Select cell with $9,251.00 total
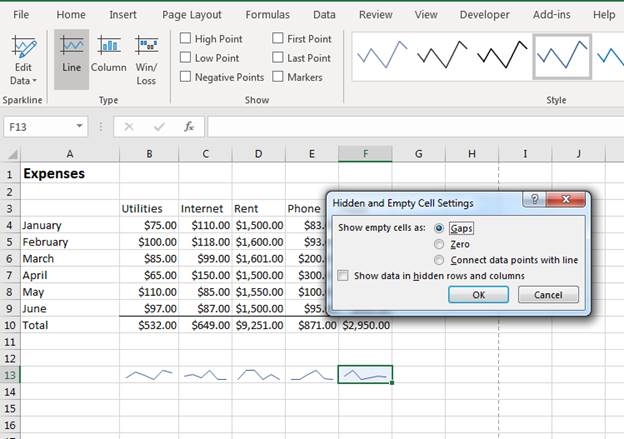 pyautogui.click(x=259, y=325)
